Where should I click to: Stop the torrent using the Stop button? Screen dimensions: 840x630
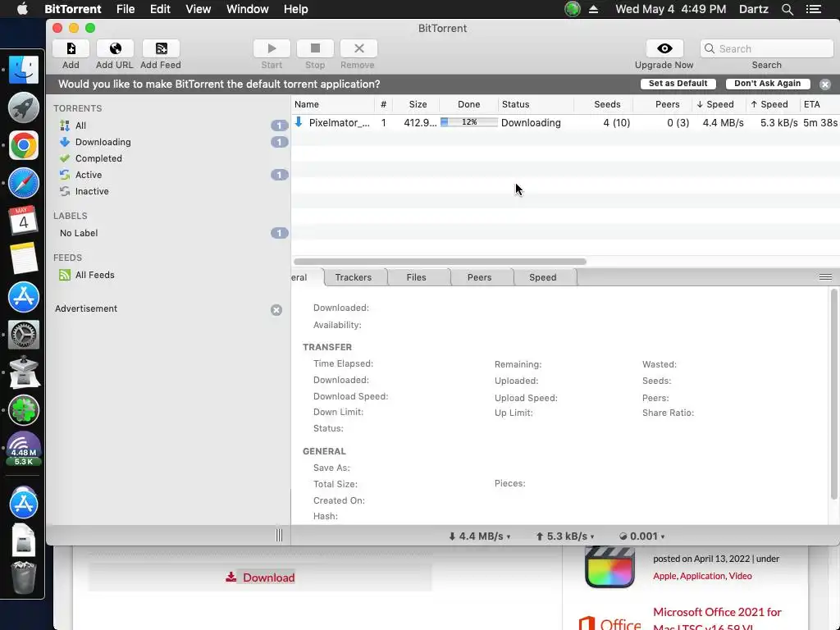[315, 48]
